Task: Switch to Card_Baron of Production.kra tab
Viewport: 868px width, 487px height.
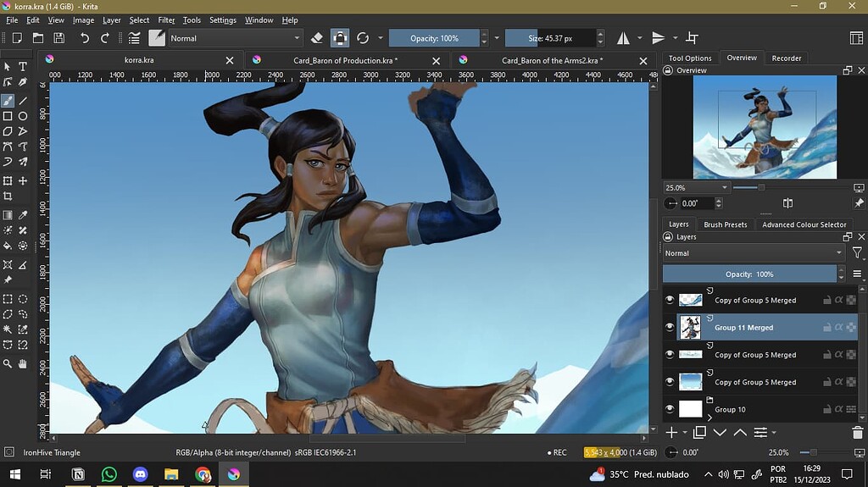Action: 345,60
